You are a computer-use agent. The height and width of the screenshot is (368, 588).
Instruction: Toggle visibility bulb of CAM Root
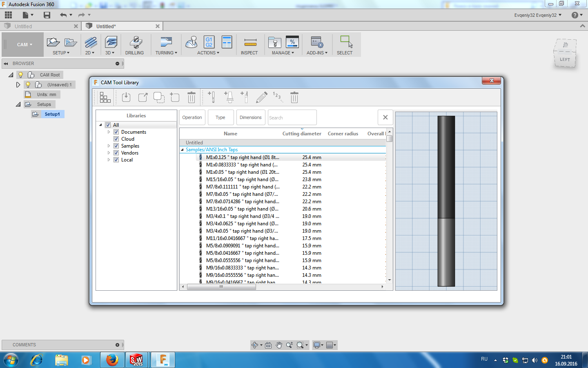pos(20,75)
